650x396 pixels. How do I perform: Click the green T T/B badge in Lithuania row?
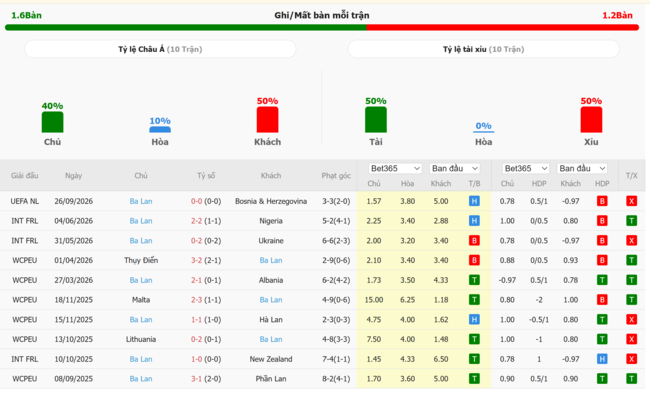click(474, 339)
